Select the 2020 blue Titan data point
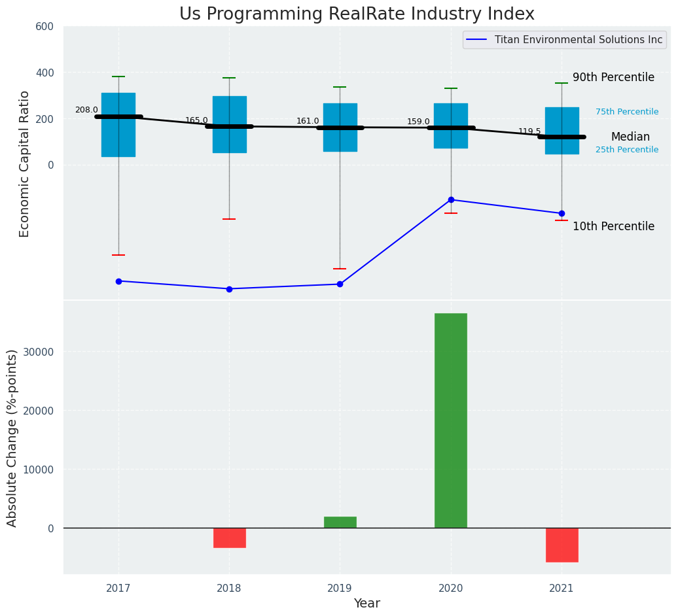The width and height of the screenshot is (678, 616). tap(451, 199)
